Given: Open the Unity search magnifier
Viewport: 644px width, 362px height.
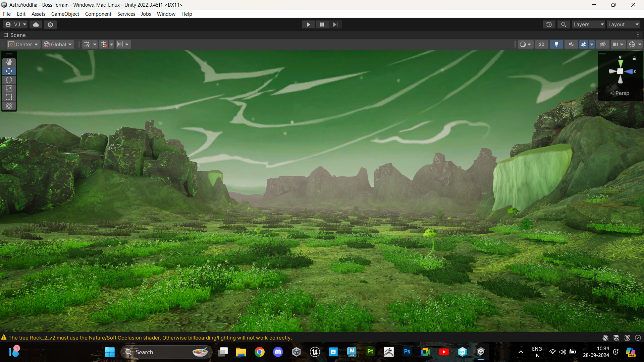Looking at the screenshot, I should pos(563,24).
